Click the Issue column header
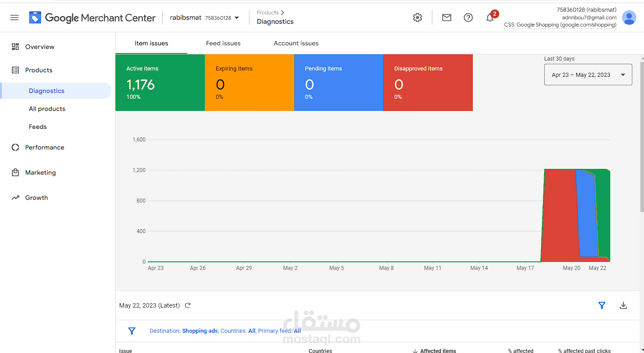Image resolution: width=644 pixels, height=353 pixels. (126, 351)
